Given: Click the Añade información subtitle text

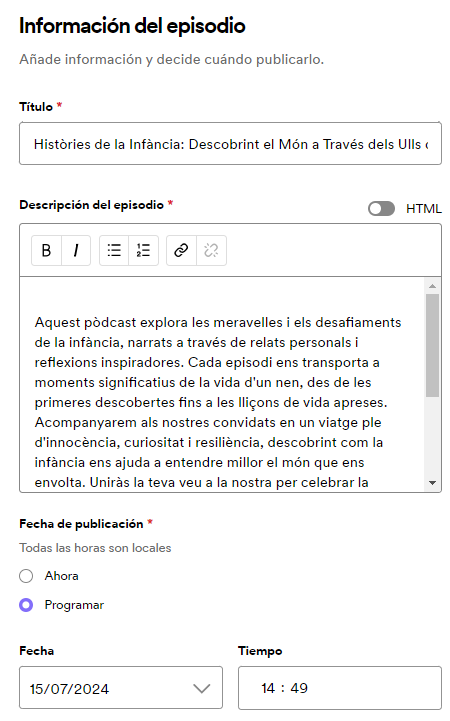Looking at the screenshot, I should [171, 60].
